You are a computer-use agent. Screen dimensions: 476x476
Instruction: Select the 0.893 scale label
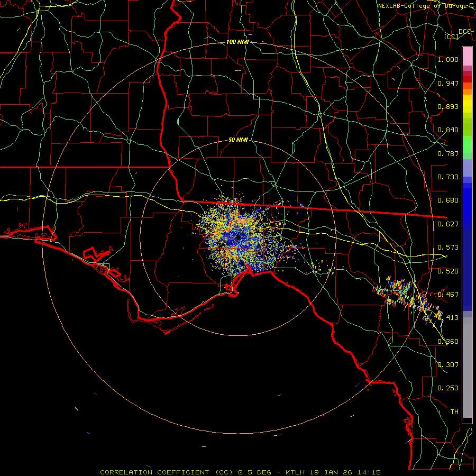point(448,106)
